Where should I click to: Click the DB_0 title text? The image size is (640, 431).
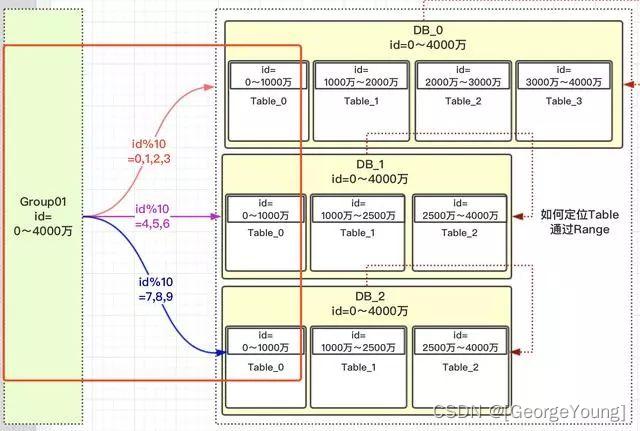click(x=428, y=30)
